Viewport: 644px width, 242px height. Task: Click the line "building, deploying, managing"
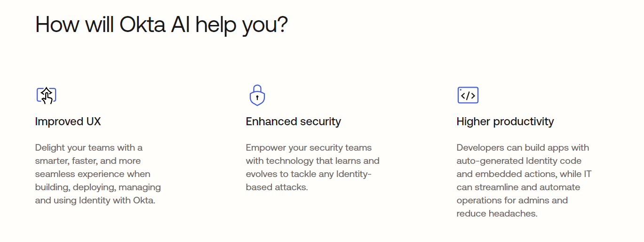click(98, 187)
